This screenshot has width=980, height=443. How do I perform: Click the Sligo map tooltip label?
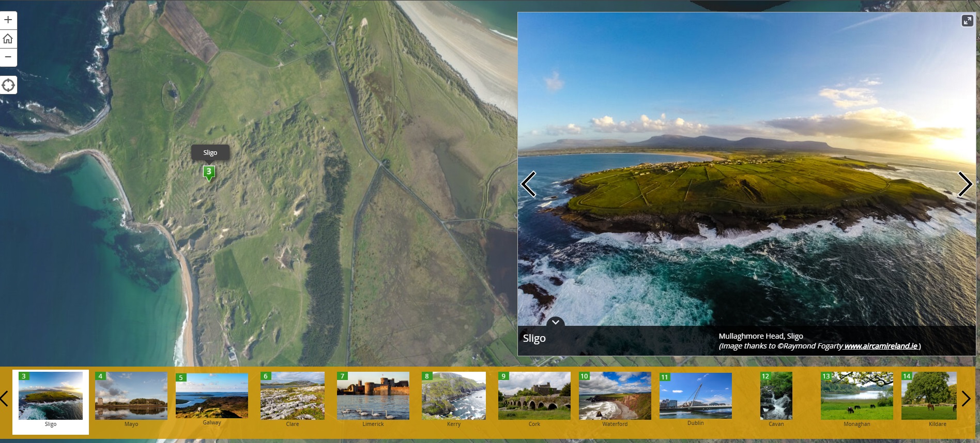click(x=210, y=153)
